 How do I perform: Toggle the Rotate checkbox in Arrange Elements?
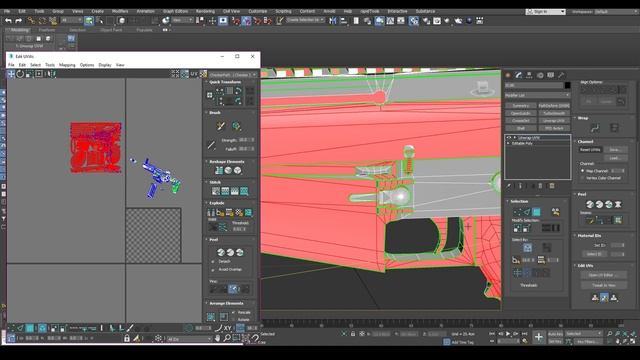click(x=234, y=320)
